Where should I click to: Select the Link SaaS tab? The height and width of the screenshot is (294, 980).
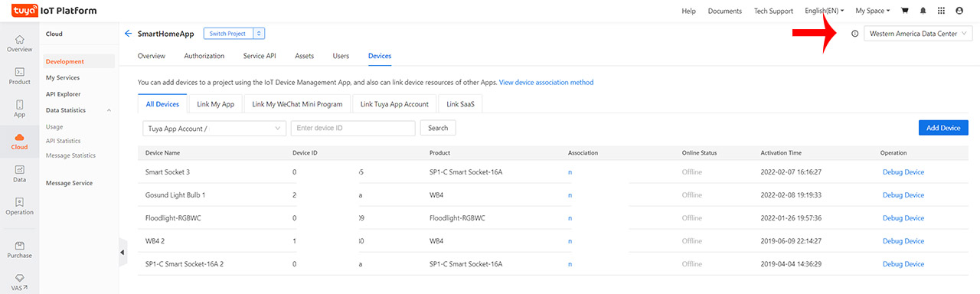(x=460, y=104)
